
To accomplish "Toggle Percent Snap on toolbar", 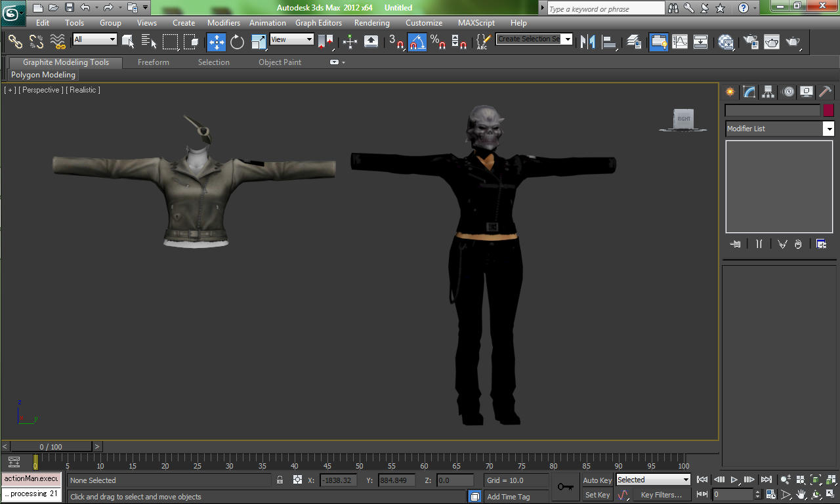I will point(438,42).
